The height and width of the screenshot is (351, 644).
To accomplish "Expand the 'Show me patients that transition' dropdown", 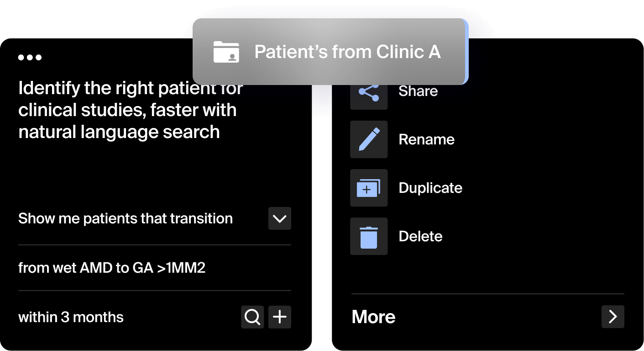I will pos(279,218).
